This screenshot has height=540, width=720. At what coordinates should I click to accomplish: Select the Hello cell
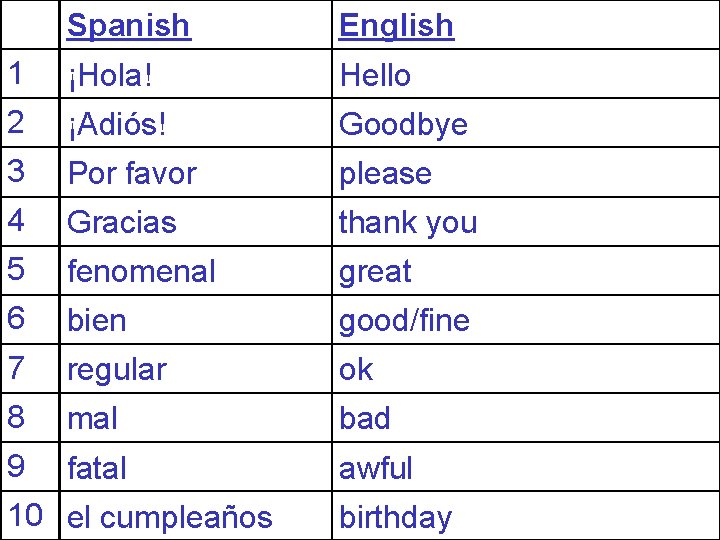tap(375, 75)
